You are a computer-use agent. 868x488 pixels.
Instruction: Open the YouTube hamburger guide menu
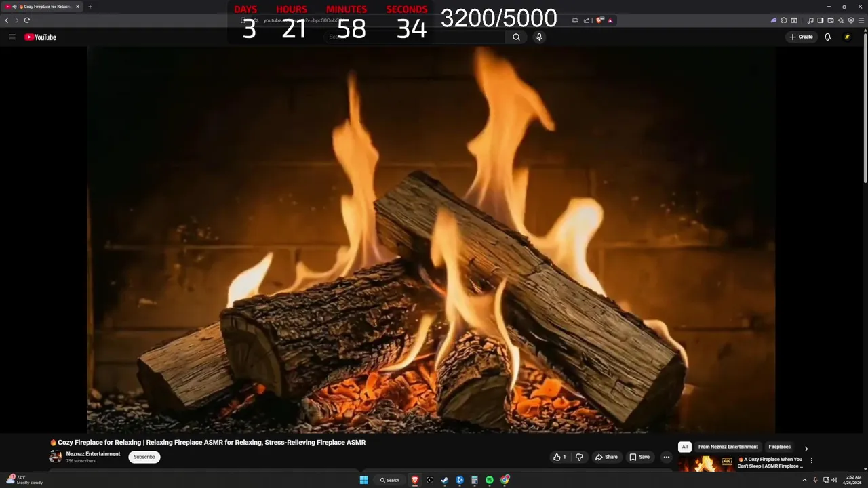pyautogui.click(x=12, y=37)
